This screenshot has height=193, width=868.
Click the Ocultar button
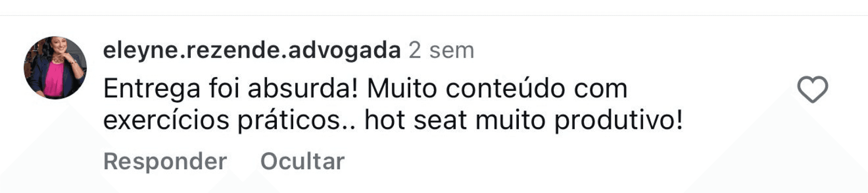(302, 161)
